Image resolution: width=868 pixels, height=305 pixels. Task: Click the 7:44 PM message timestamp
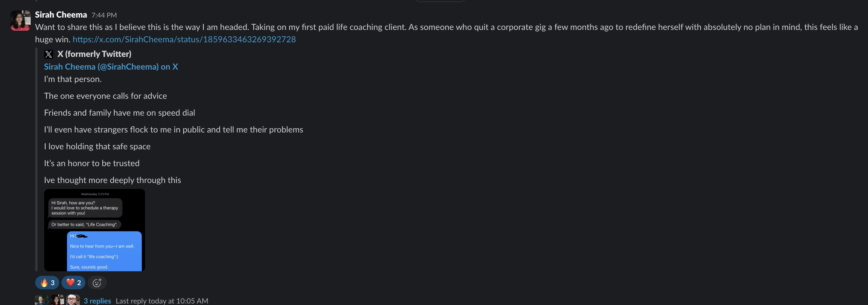pyautogui.click(x=104, y=15)
